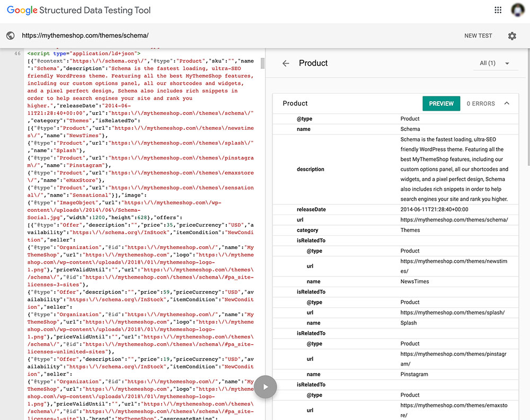Click the 0 ERRORS label

click(481, 104)
